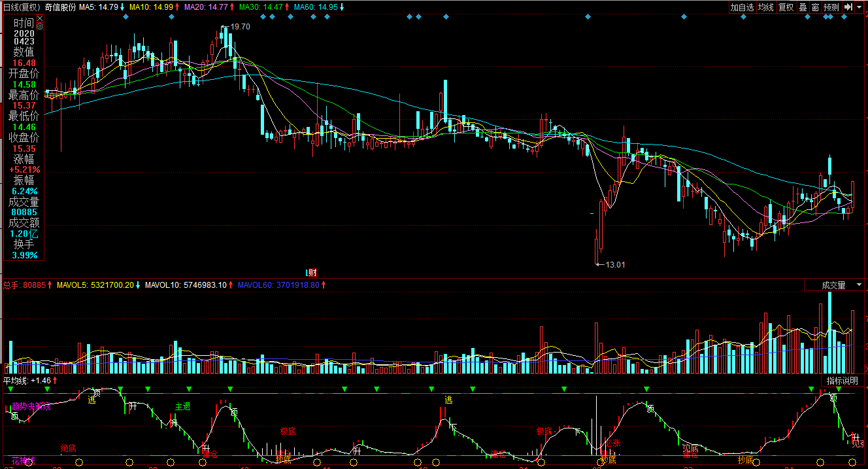Toggle the 复权 adjustment button
The image size is (868, 469).
(x=786, y=7)
